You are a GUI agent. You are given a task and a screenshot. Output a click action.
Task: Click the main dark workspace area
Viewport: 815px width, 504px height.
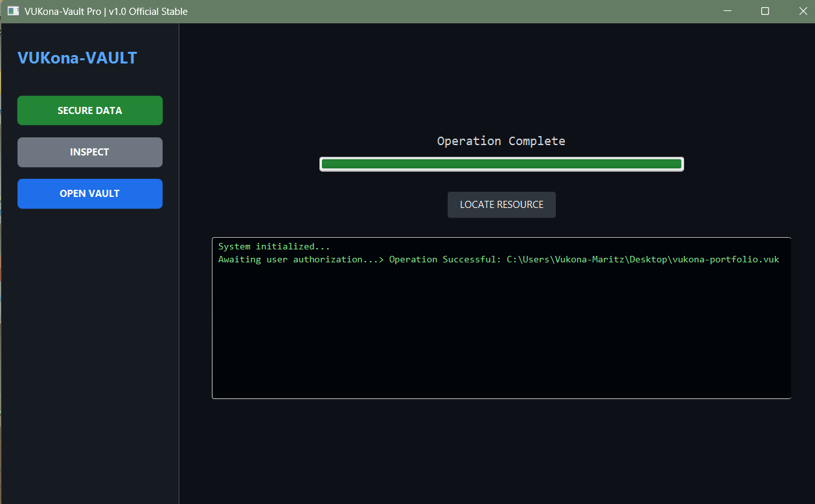tap(501, 447)
